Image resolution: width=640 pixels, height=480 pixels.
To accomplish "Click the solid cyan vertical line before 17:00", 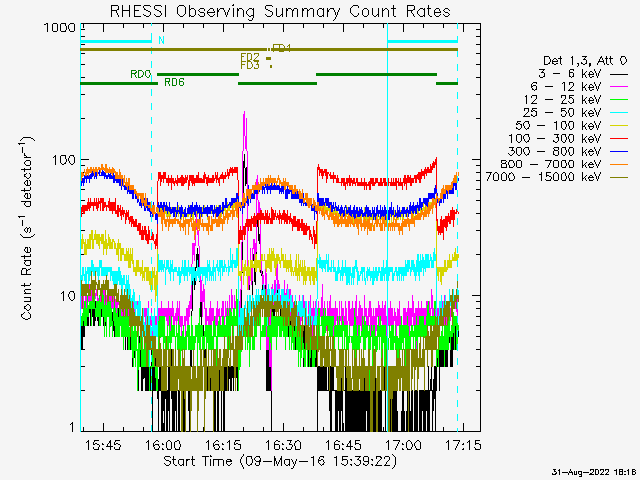I will click(387, 227).
